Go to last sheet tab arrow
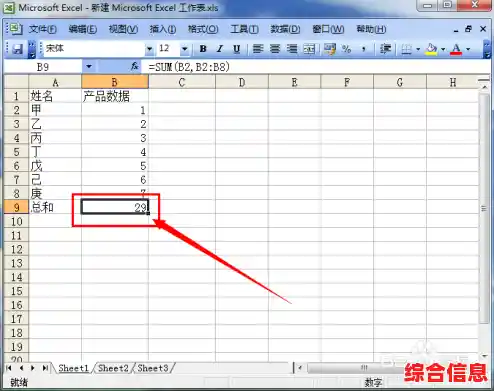 [x=45, y=368]
